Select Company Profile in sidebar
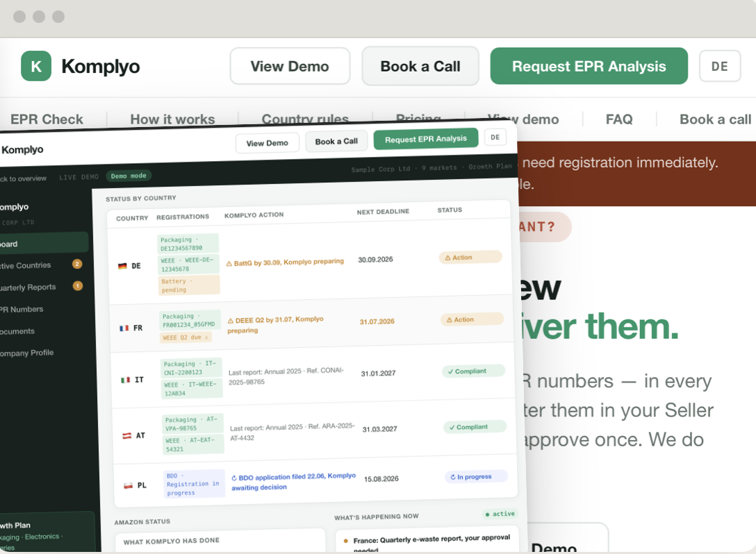Image resolution: width=756 pixels, height=554 pixels. [26, 353]
